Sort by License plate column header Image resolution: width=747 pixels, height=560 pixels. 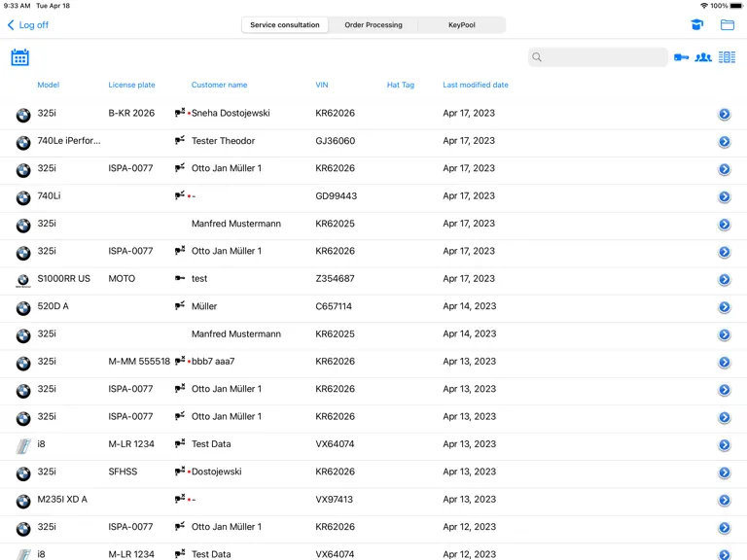[131, 85]
